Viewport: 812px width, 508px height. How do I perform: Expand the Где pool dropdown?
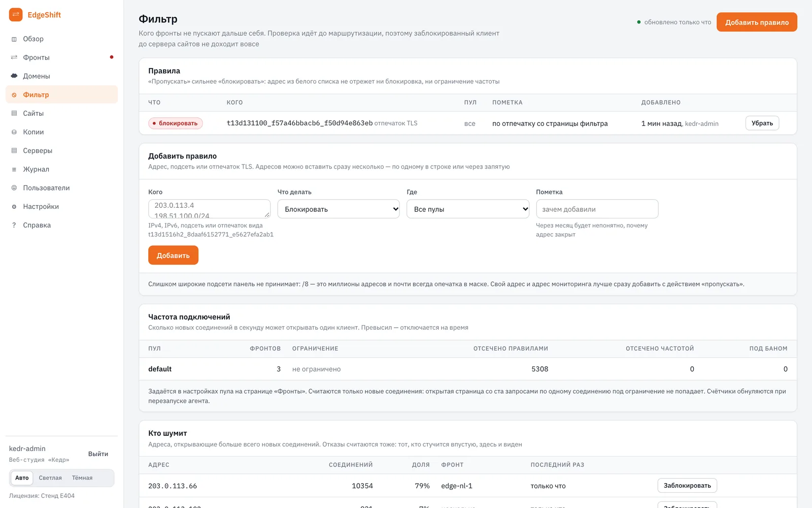click(468, 209)
